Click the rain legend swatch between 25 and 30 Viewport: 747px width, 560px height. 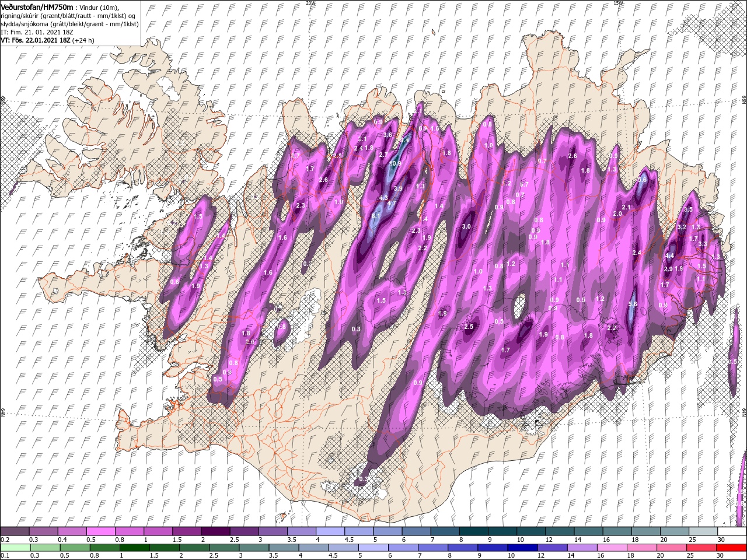pos(701,548)
